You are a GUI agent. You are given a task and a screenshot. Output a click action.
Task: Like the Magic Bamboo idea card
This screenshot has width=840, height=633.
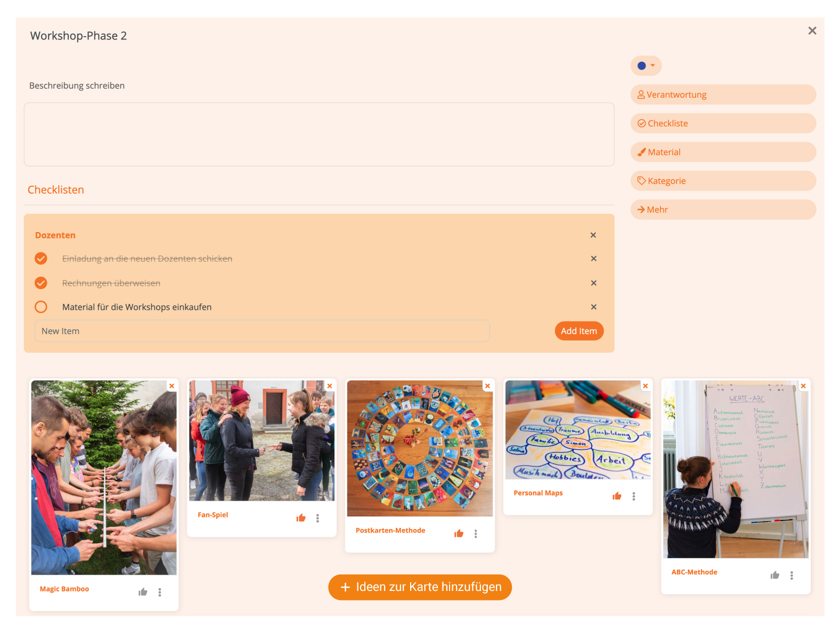click(143, 591)
